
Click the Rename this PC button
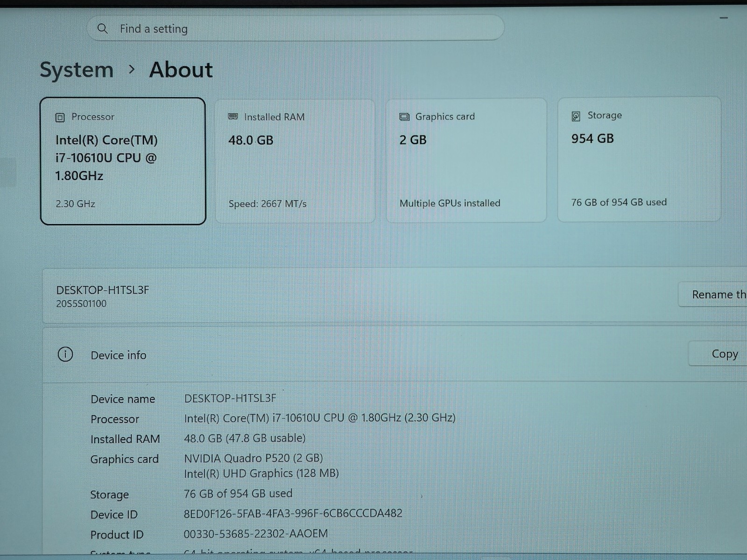712,294
